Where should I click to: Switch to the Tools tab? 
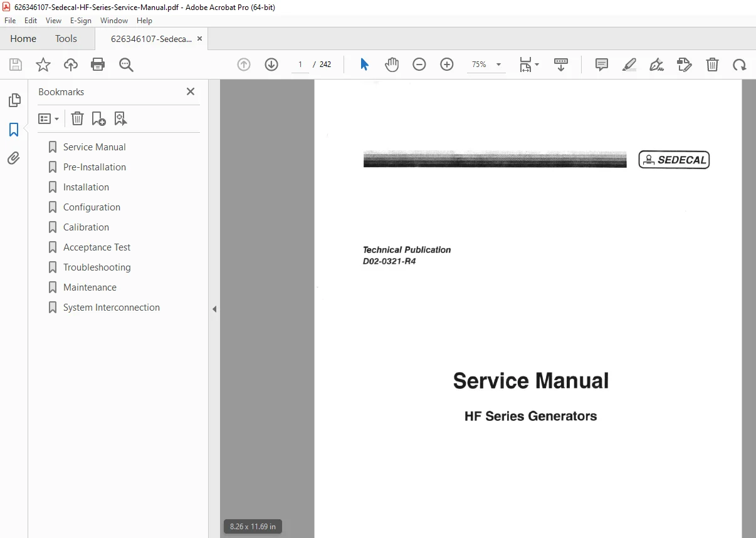(66, 38)
